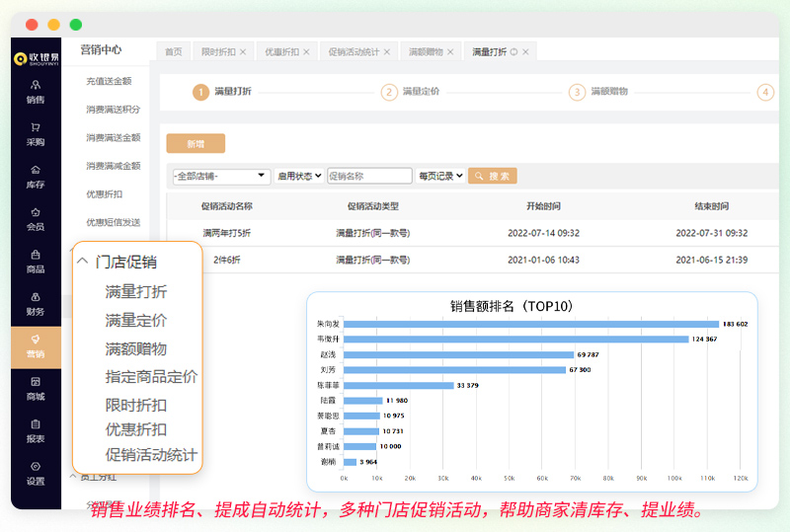
Task: Select 满量打折 under 门店促销
Action: click(136, 292)
